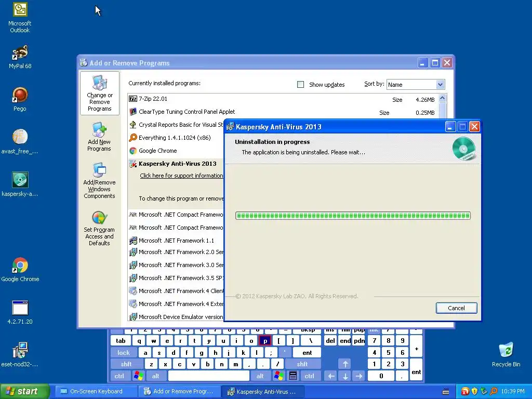The image size is (532, 399).
Task: Click numpad 5 key on on-screen keyboard
Action: pyautogui.click(x=388, y=353)
